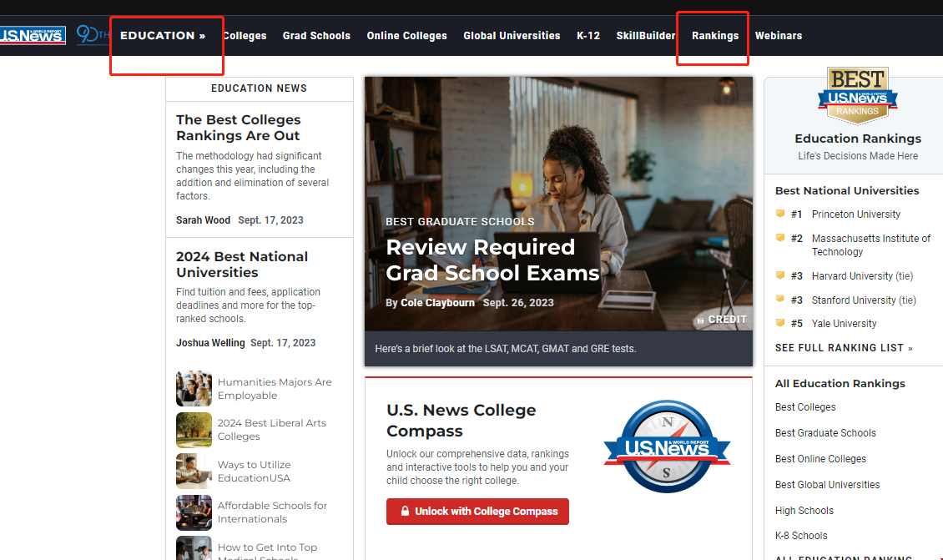Go to Grad Schools in navigation

[316, 36]
